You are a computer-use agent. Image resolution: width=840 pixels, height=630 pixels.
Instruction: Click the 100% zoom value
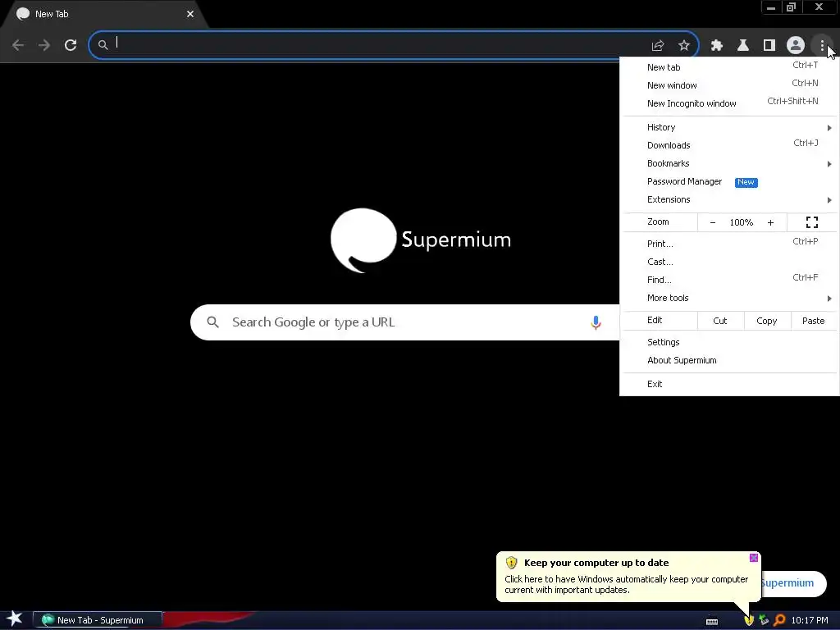(742, 222)
